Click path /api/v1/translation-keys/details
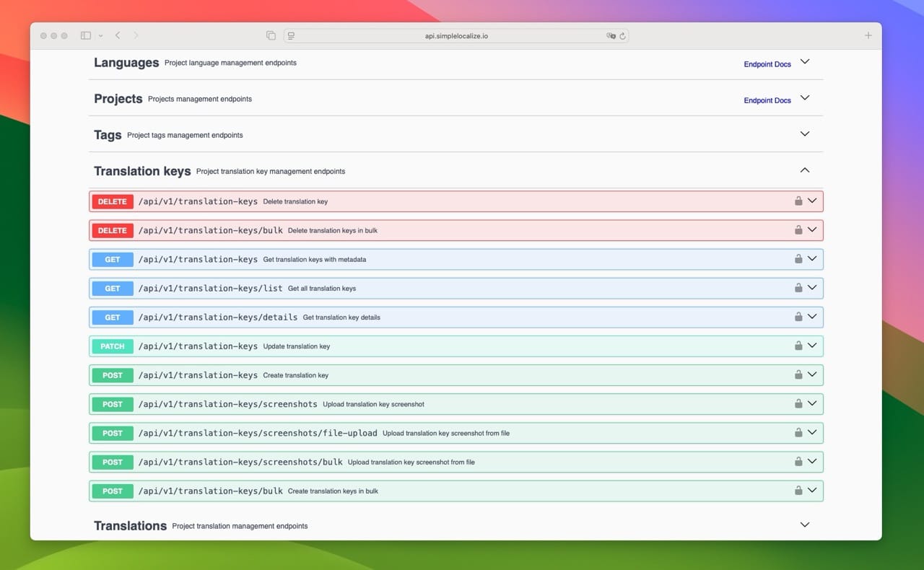This screenshot has width=924, height=570. coord(218,317)
